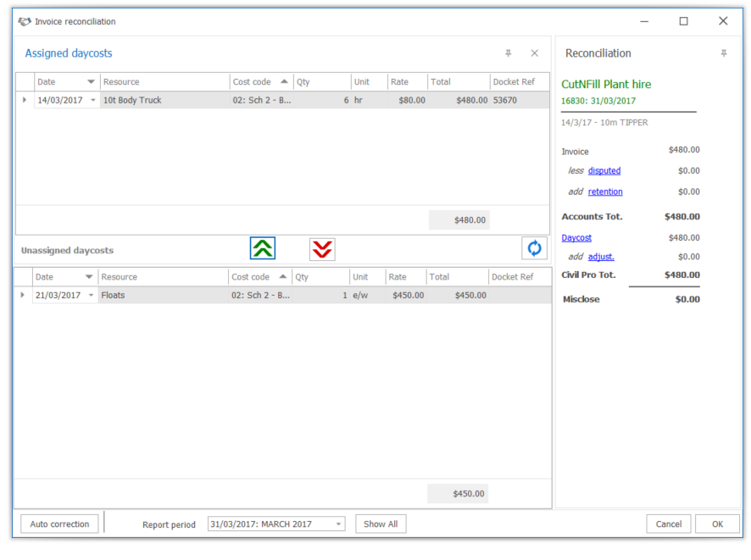This screenshot has width=751, height=560.
Task: Click Unit column header in Assigned daycosts
Action: [x=370, y=82]
